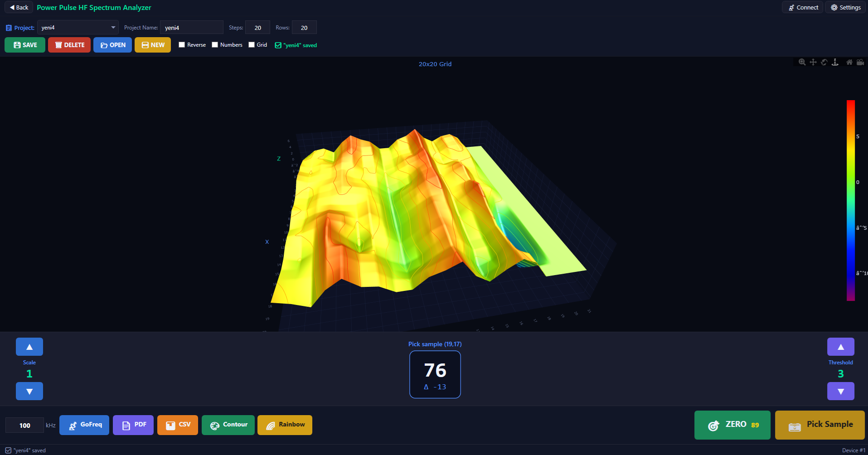Reset camera view using the home icon
868x455 pixels.
pos(849,62)
